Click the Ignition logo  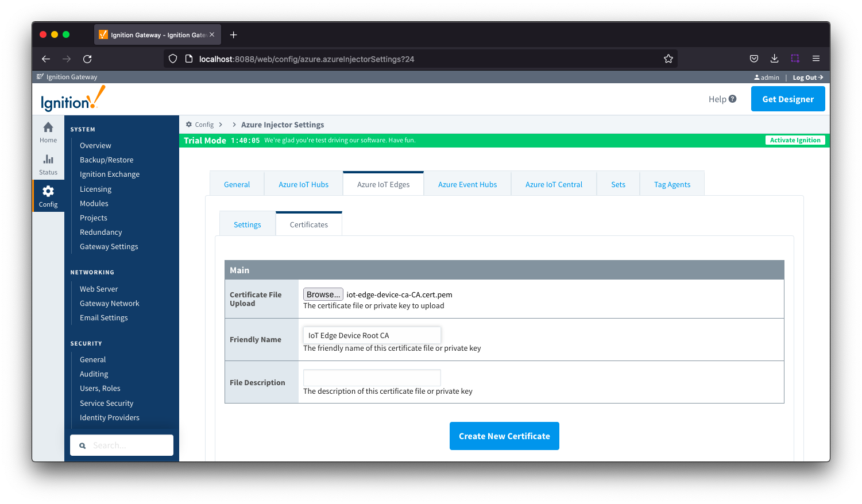[72, 99]
